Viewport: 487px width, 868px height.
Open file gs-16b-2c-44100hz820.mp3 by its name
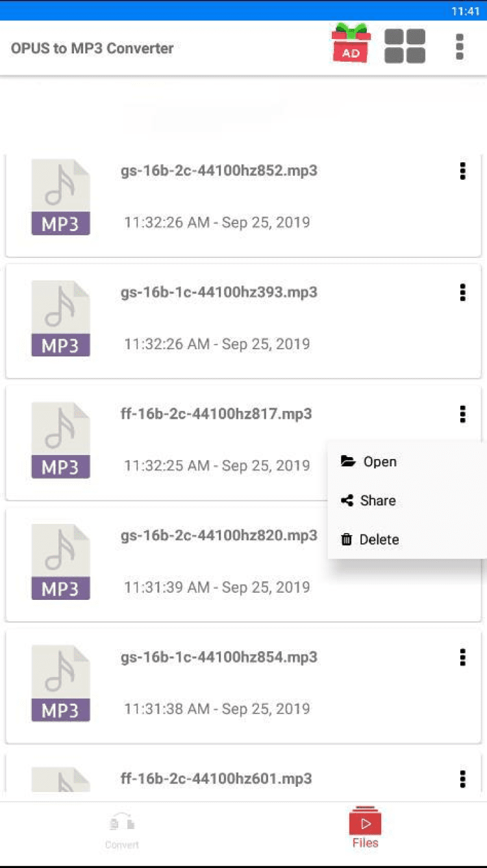(219, 536)
